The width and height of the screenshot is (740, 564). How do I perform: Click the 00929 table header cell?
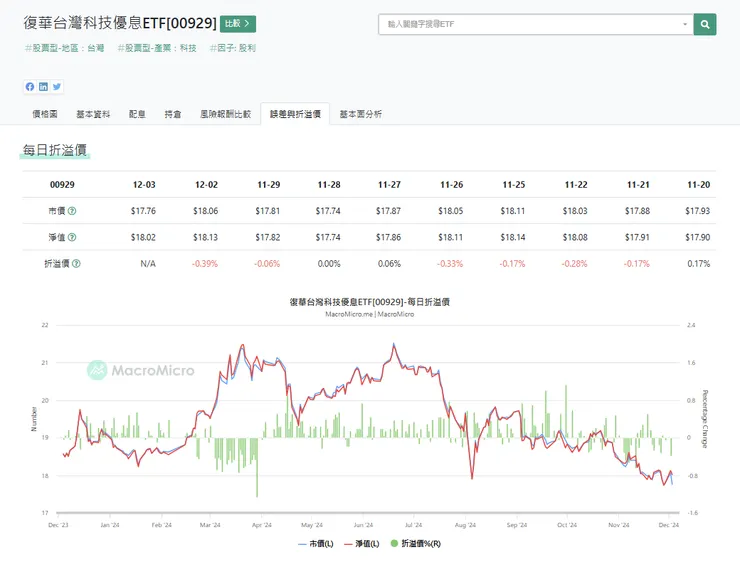click(62, 185)
